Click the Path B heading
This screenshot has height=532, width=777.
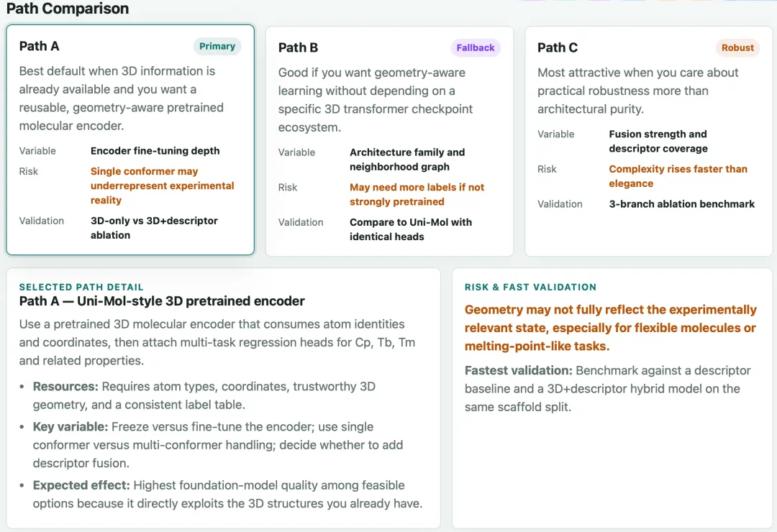298,47
